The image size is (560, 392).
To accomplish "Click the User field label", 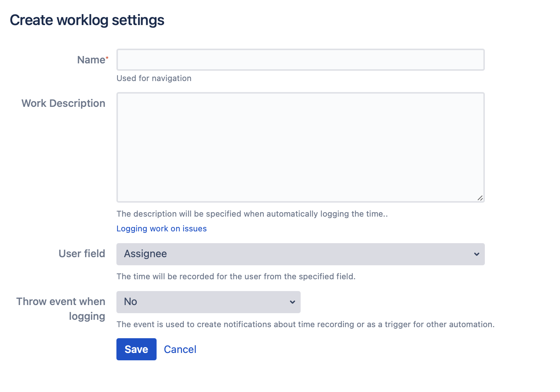I will point(82,253).
